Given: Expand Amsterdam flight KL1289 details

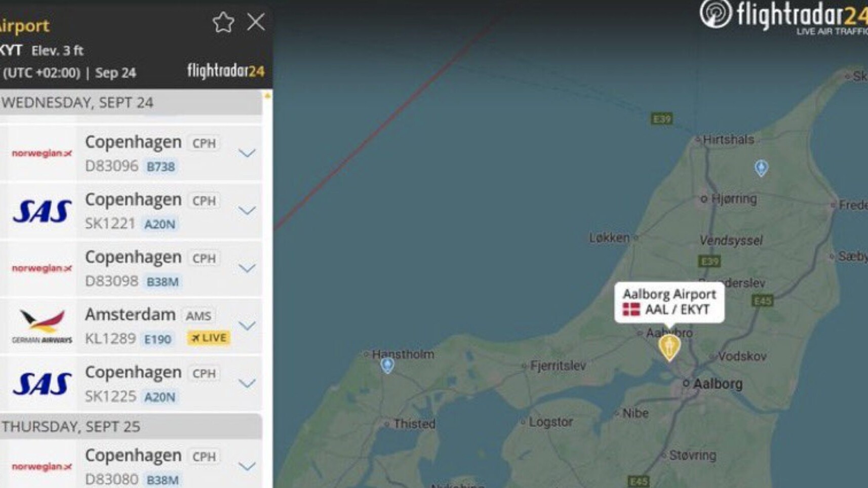Looking at the screenshot, I should (247, 325).
